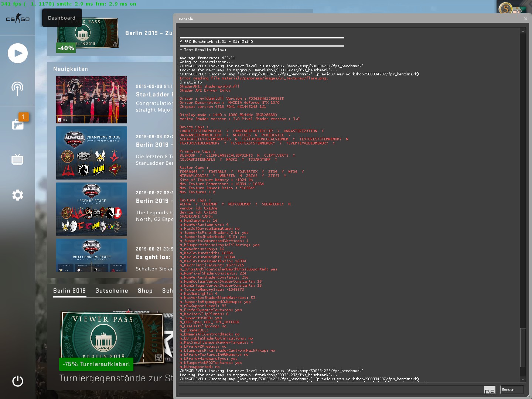Open the Watch TV icon
Screen dimensions: 532x399
click(x=17, y=160)
